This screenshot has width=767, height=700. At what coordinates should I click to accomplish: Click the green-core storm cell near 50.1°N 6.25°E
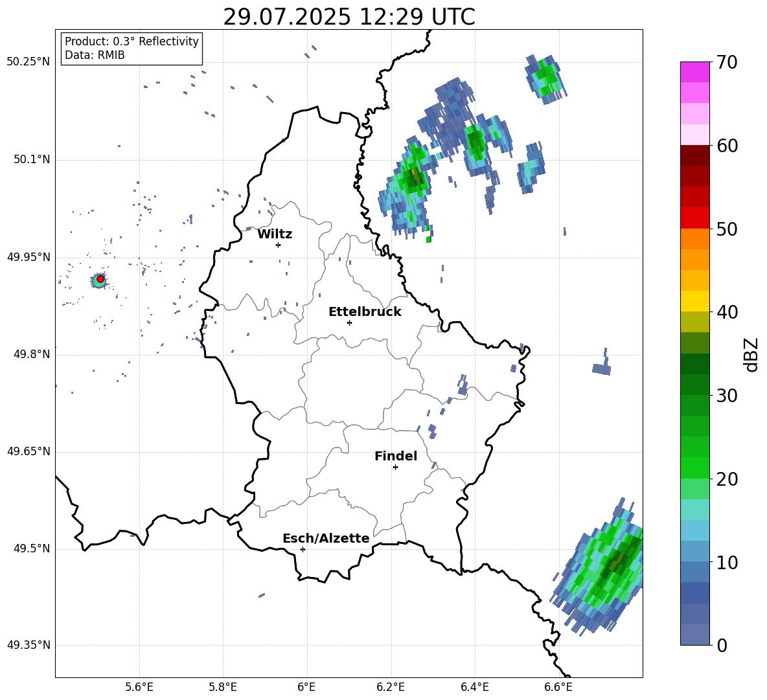pos(409,190)
